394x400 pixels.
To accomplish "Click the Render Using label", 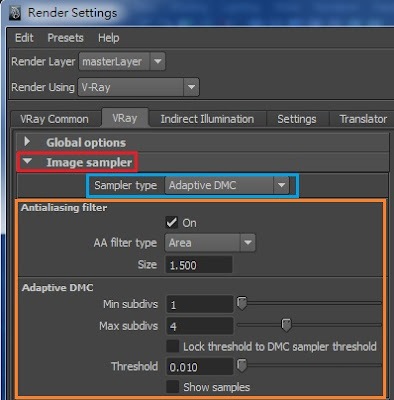I will [x=43, y=87].
